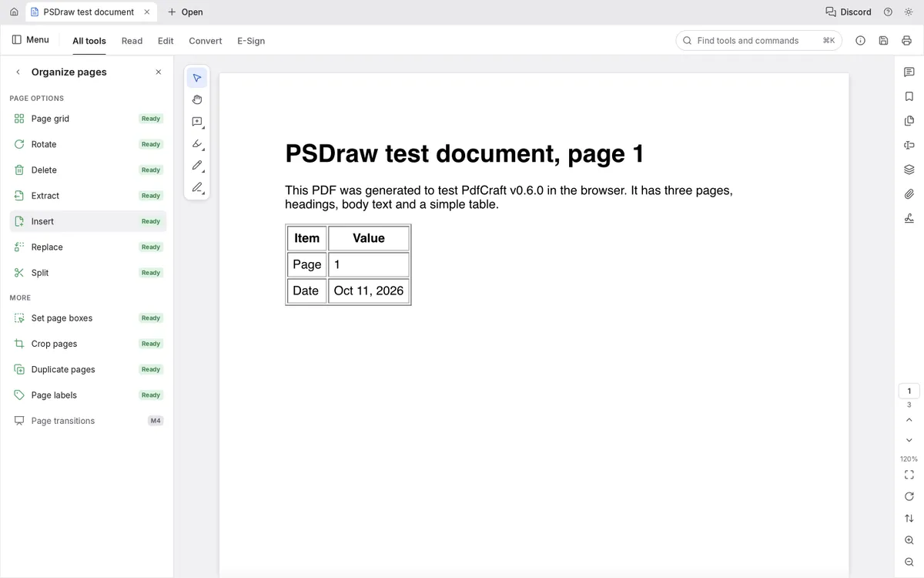This screenshot has width=924, height=578.
Task: Print the document with the printer icon
Action: [906, 41]
